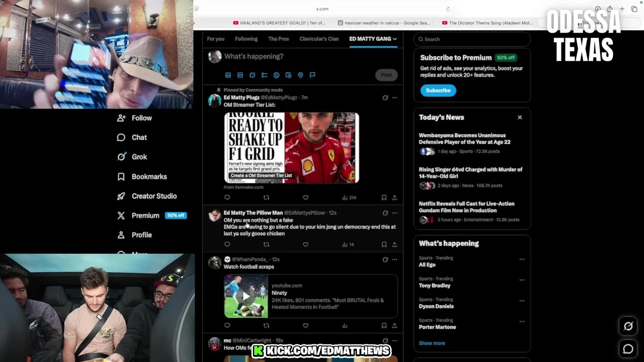Share the Ed Matty Plugz post
Image resolution: width=644 pixels, height=362 pixels.
point(394,198)
